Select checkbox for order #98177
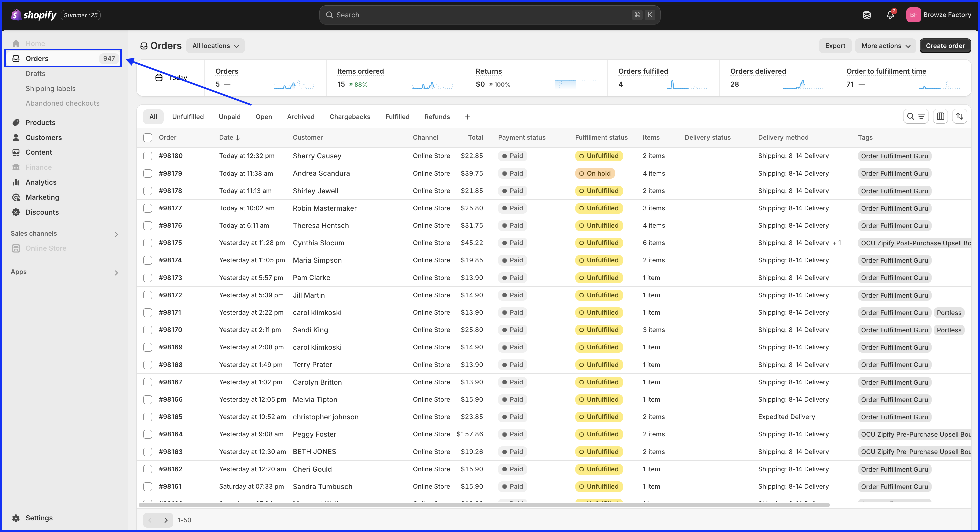 click(148, 208)
